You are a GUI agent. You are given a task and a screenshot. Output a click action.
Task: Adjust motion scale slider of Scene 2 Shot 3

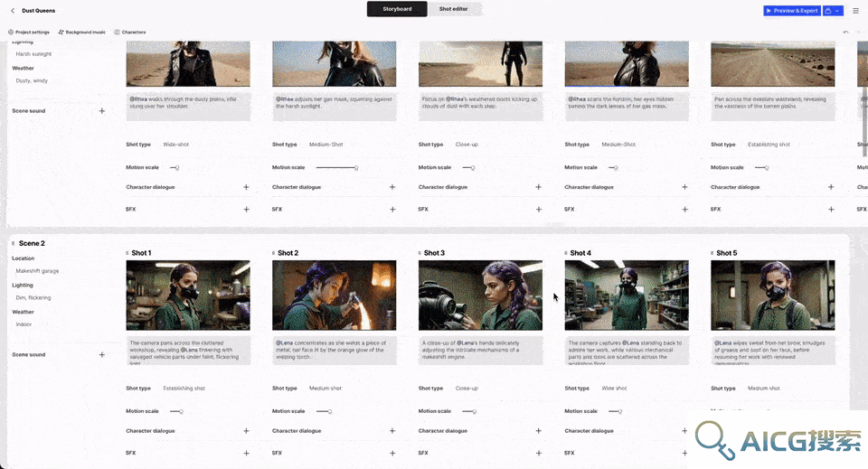pos(469,411)
